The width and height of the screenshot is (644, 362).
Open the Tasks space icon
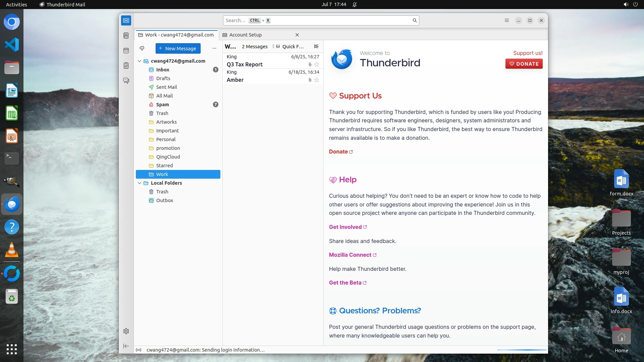click(126, 66)
